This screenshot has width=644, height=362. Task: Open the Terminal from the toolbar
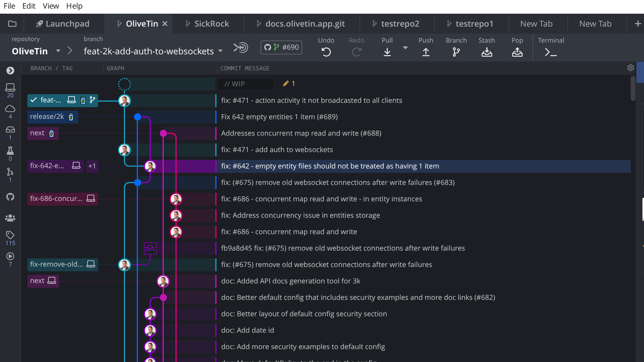click(x=551, y=52)
